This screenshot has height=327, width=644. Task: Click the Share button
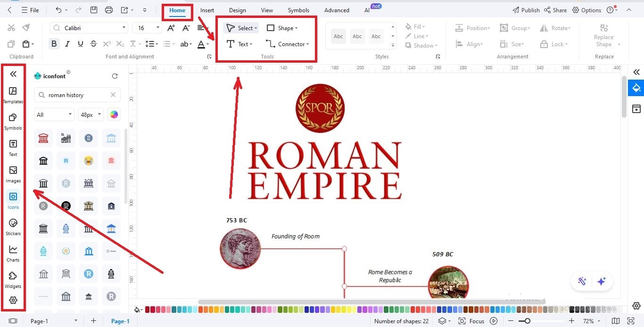[x=555, y=10]
